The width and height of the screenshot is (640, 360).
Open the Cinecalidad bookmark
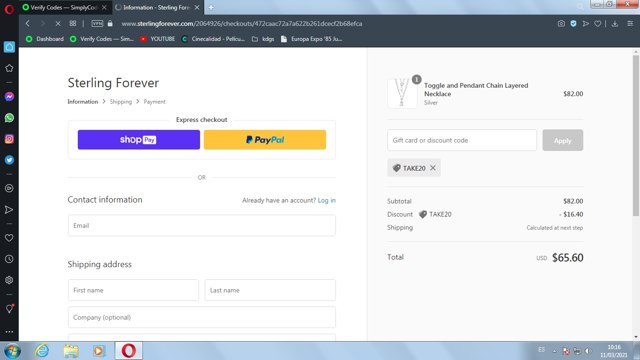click(213, 39)
